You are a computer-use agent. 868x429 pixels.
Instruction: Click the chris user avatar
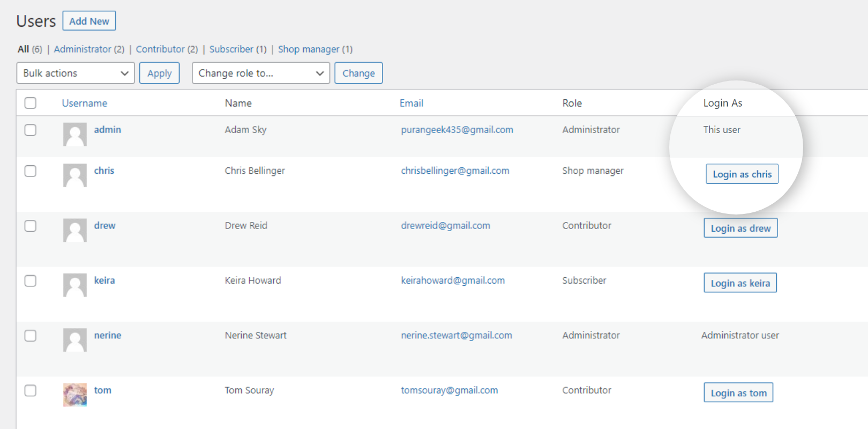(75, 175)
